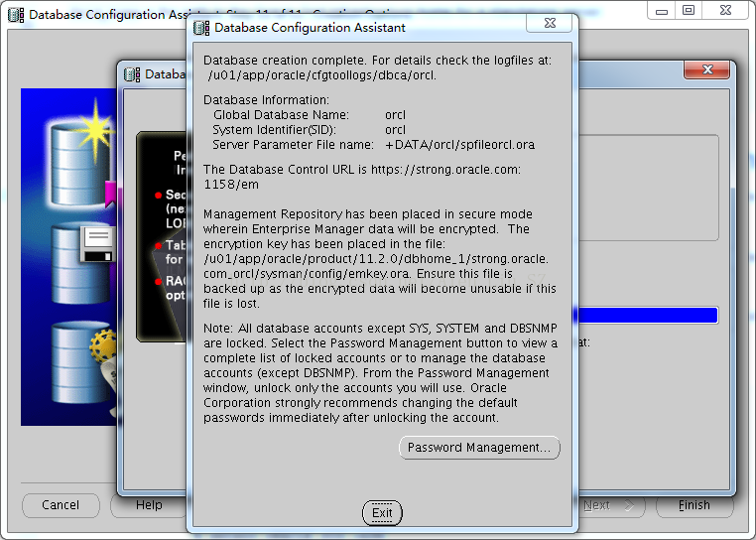Click the middle window's title bar database icon
The image size is (756, 540).
132,74
